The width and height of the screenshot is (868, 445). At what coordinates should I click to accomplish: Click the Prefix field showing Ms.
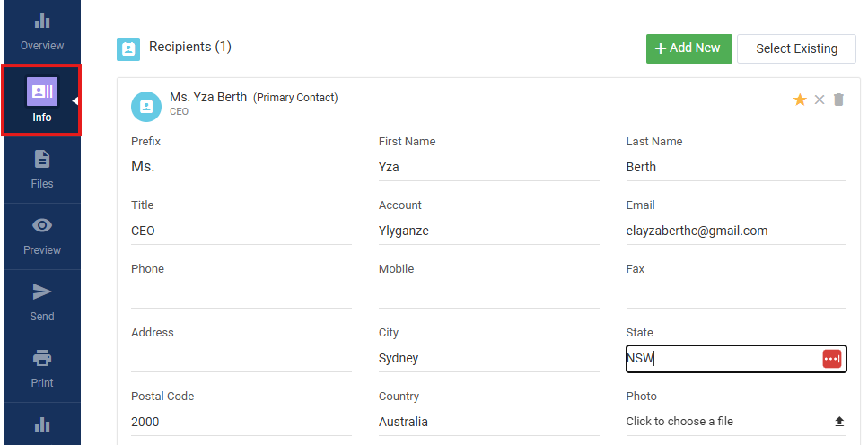(x=241, y=167)
